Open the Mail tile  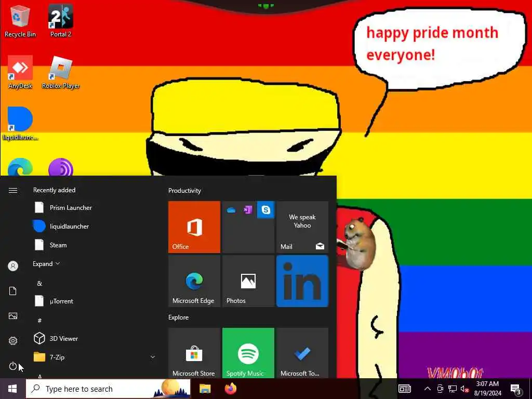[x=302, y=227]
